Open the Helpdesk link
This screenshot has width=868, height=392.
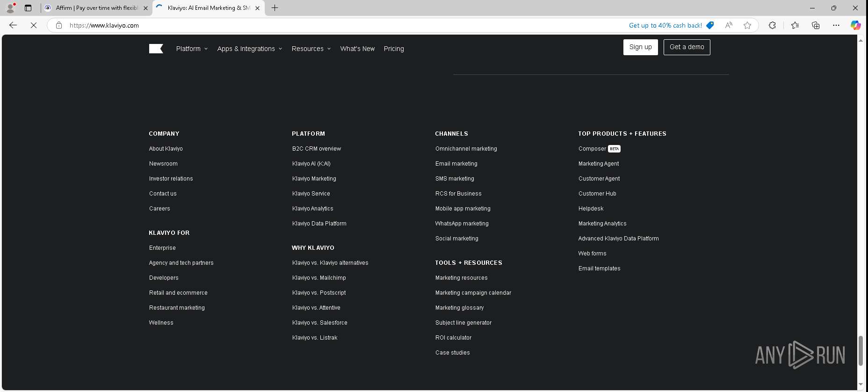591,209
